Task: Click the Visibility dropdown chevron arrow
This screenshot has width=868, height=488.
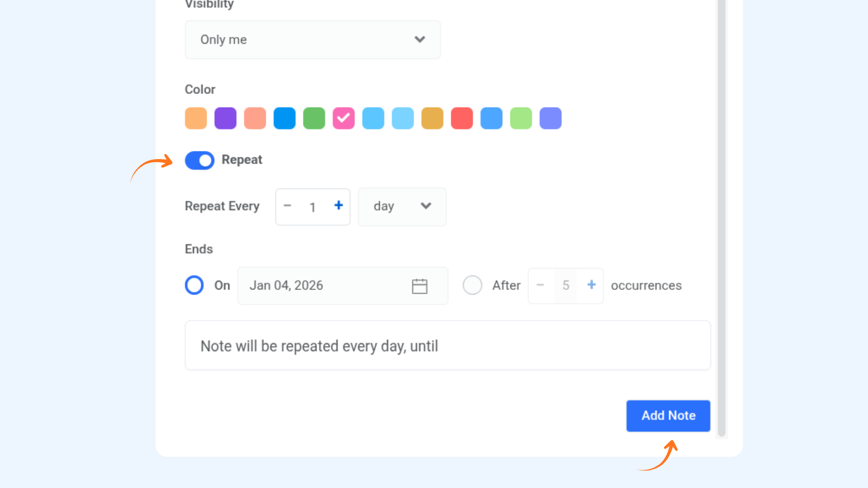Action: click(420, 40)
